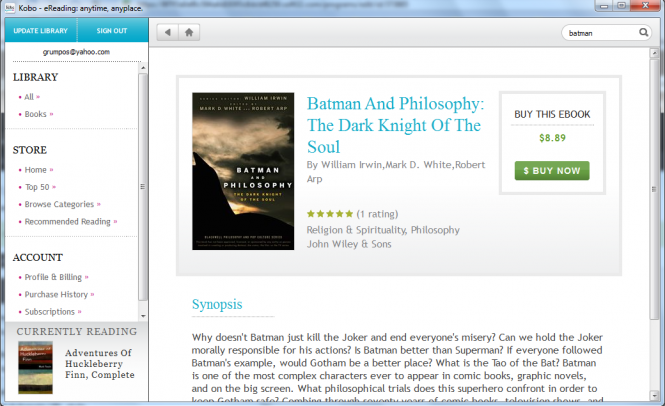The width and height of the screenshot is (665, 406).
Task: Open the All library link
Action: [29, 97]
